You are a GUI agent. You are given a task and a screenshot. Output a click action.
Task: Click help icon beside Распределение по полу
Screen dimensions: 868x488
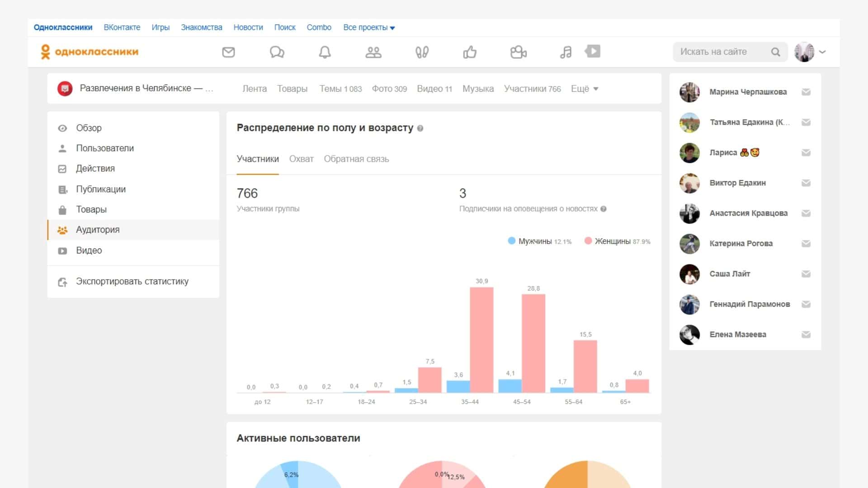pos(420,128)
